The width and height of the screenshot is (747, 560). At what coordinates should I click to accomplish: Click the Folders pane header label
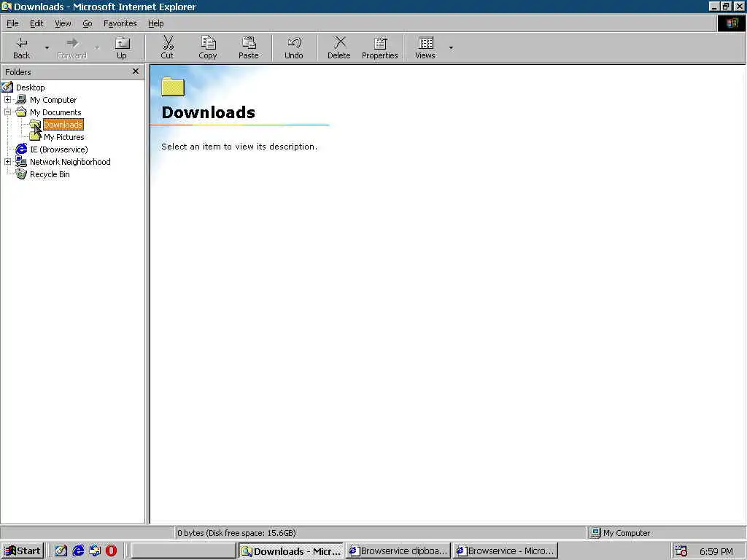coord(18,72)
